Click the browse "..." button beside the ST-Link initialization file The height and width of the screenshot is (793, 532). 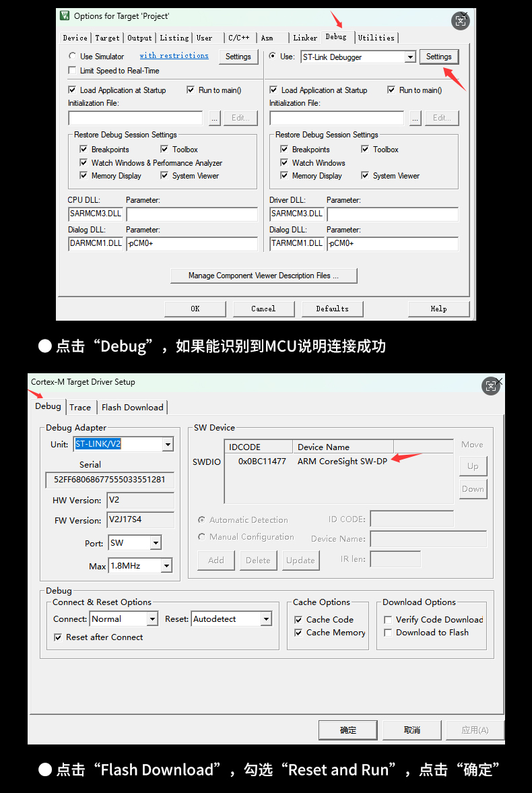coord(415,118)
